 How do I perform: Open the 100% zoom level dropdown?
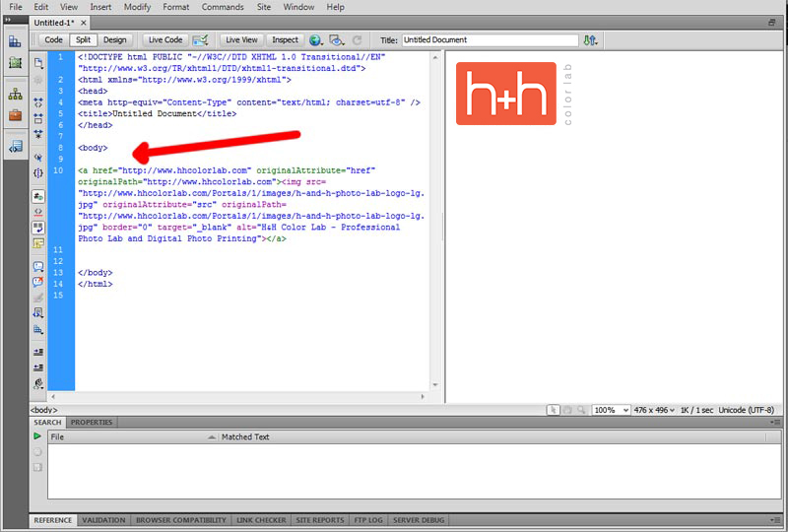pos(611,410)
